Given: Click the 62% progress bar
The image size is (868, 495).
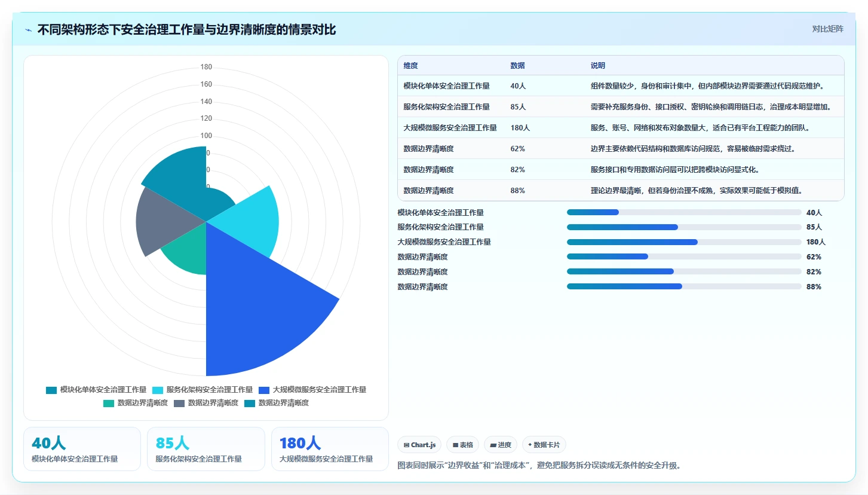Looking at the screenshot, I should pos(684,256).
